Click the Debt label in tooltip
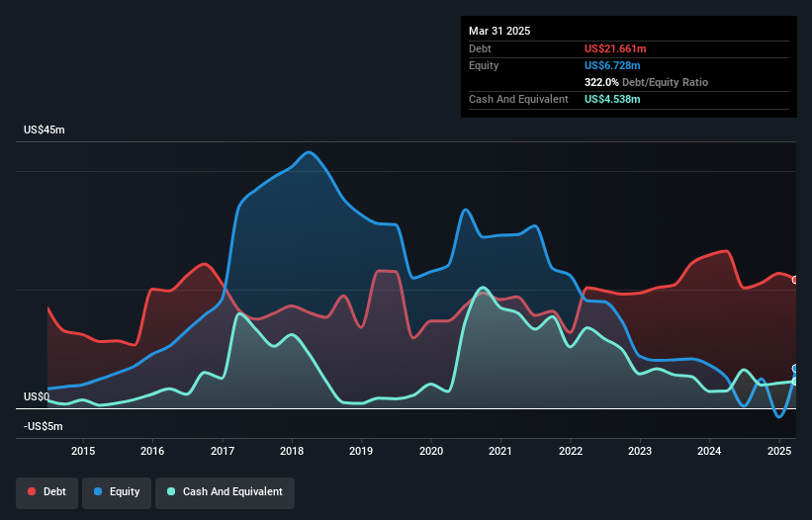812x520 pixels. [x=480, y=48]
